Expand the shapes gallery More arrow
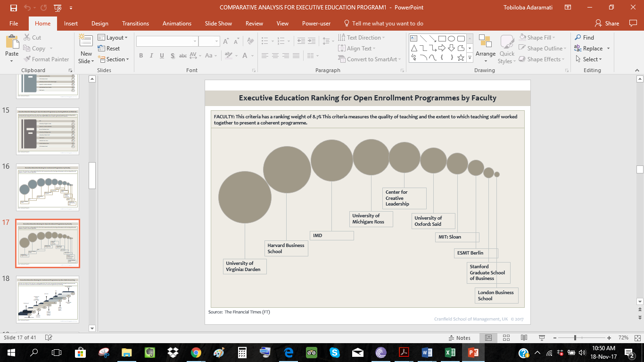The height and width of the screenshot is (362, 644). [470, 58]
